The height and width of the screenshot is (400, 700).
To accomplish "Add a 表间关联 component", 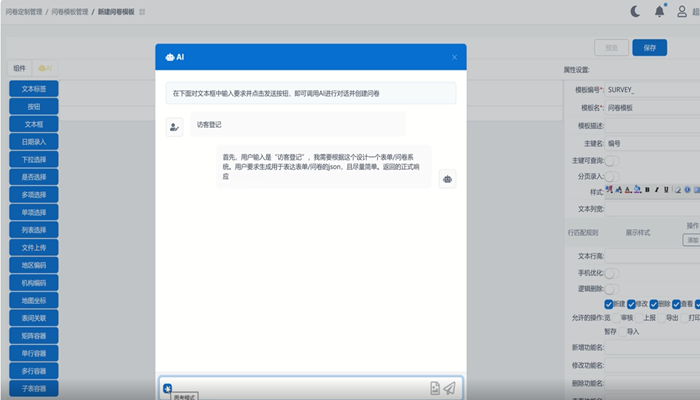I will [34, 318].
